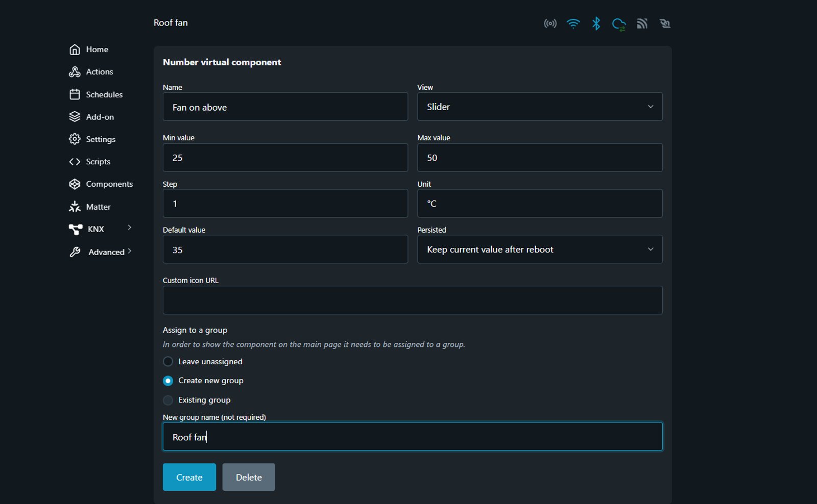This screenshot has width=817, height=504.
Task: Focus the Name field containing Fan on above
Action: (285, 107)
